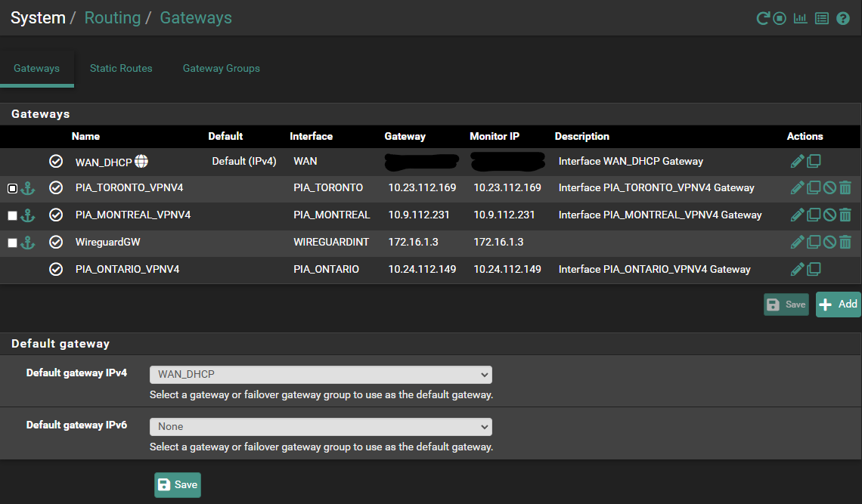Screen dimensions: 862x504
Task: Click the WAN_DHCP gateway name
Action: pyautogui.click(x=104, y=162)
